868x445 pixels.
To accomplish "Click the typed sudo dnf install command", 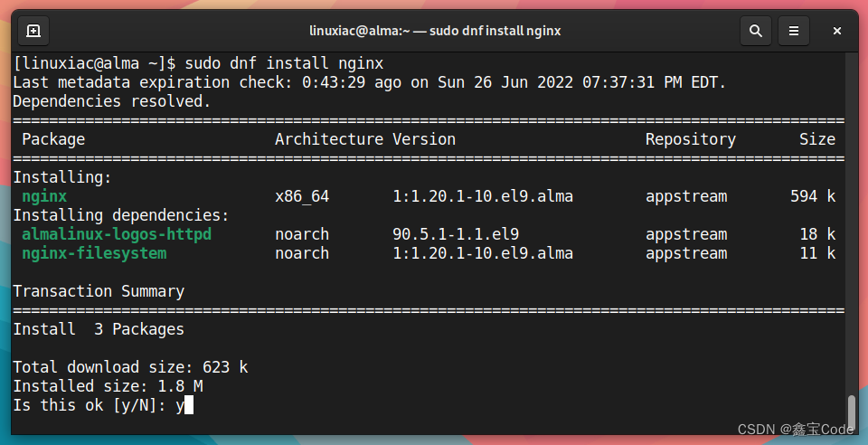I will pos(284,64).
